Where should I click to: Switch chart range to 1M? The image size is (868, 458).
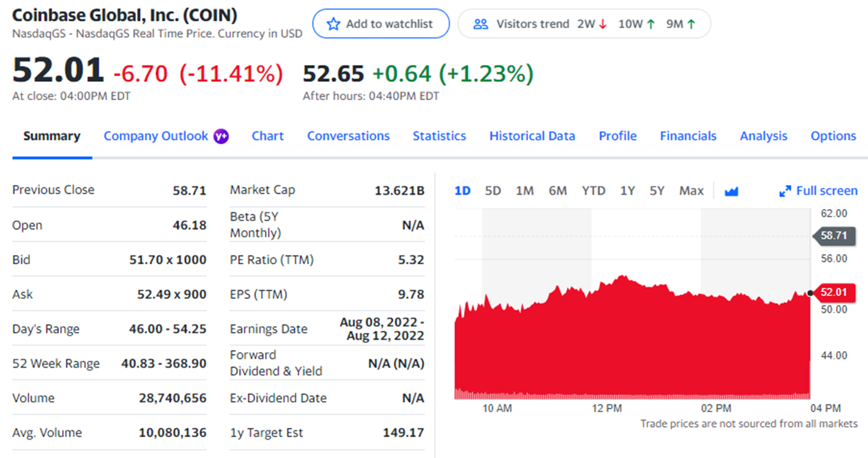[x=524, y=191]
